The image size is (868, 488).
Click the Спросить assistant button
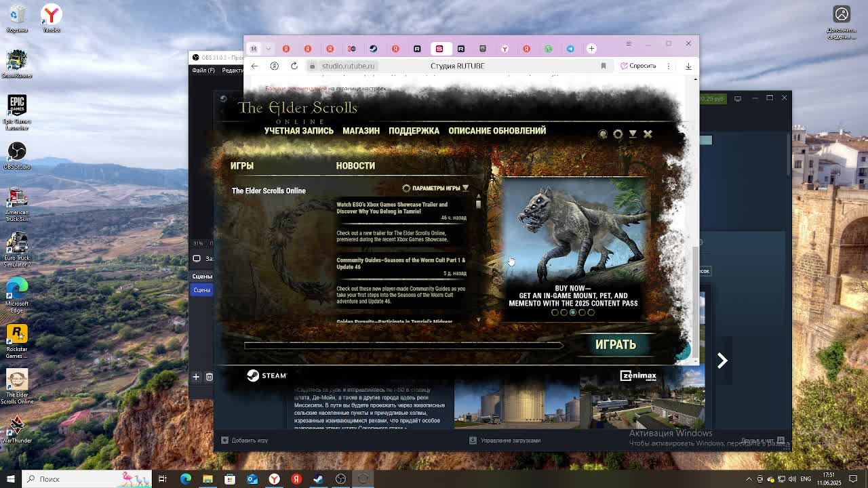coord(639,66)
